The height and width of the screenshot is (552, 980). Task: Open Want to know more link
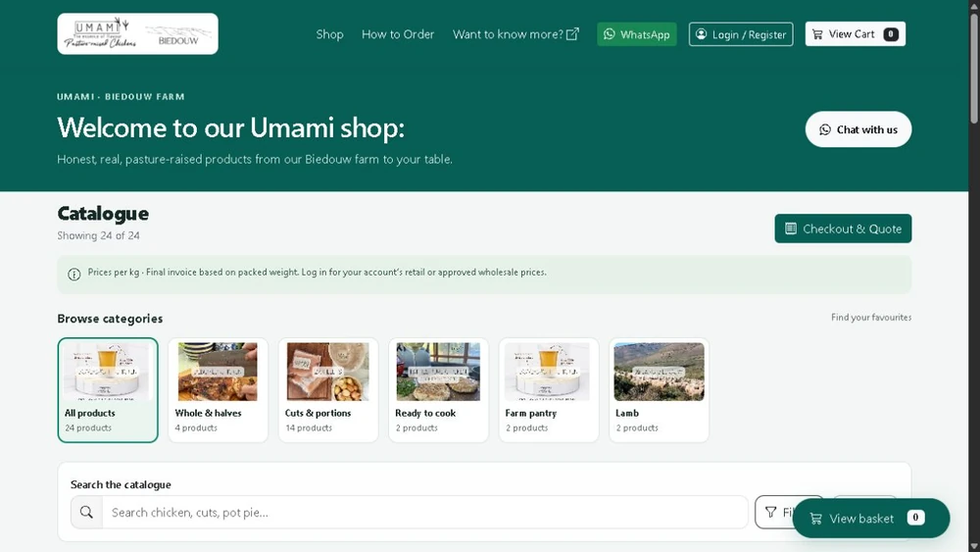515,34
